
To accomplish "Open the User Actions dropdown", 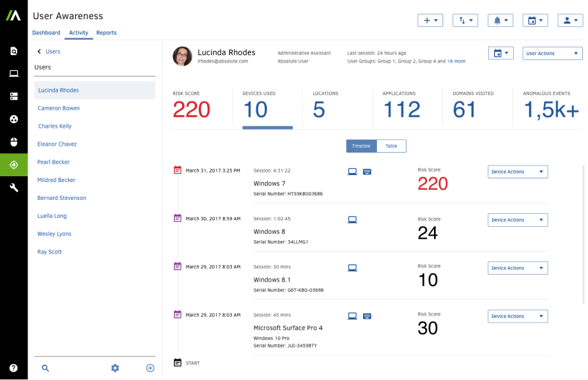I will click(552, 54).
